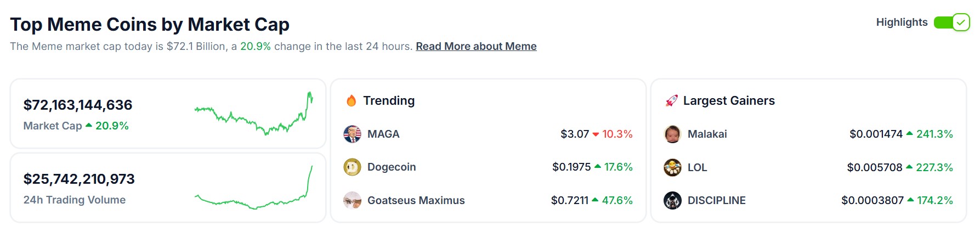Screen dimensions: 980x226
Task: Click the Largest Gainers rocket icon
Action: [672, 100]
